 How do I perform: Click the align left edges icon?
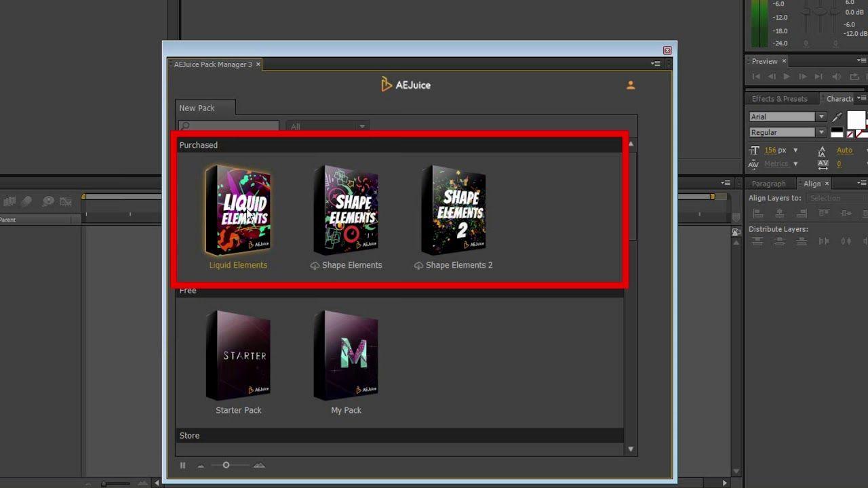pyautogui.click(x=757, y=213)
